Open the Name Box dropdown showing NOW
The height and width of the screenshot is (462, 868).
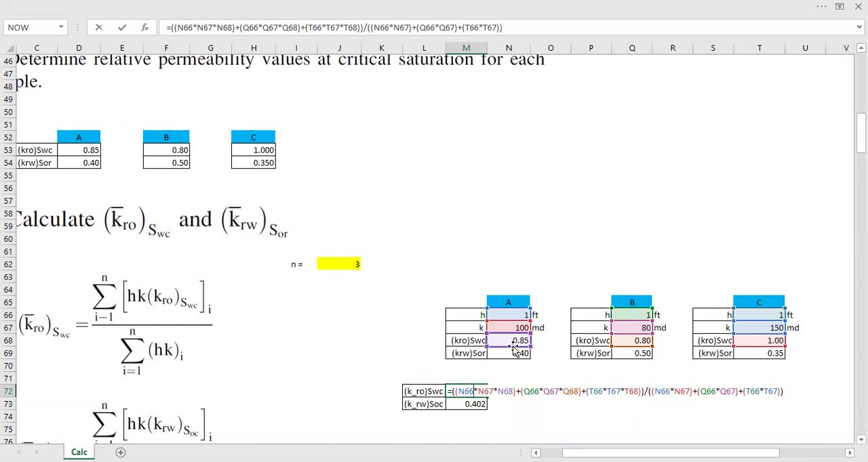point(60,27)
